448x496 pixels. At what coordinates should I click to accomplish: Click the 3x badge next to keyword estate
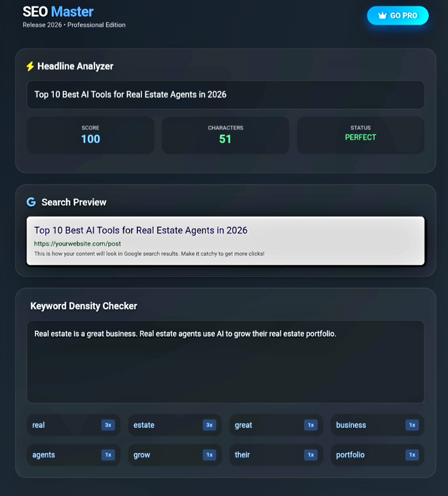pos(209,425)
